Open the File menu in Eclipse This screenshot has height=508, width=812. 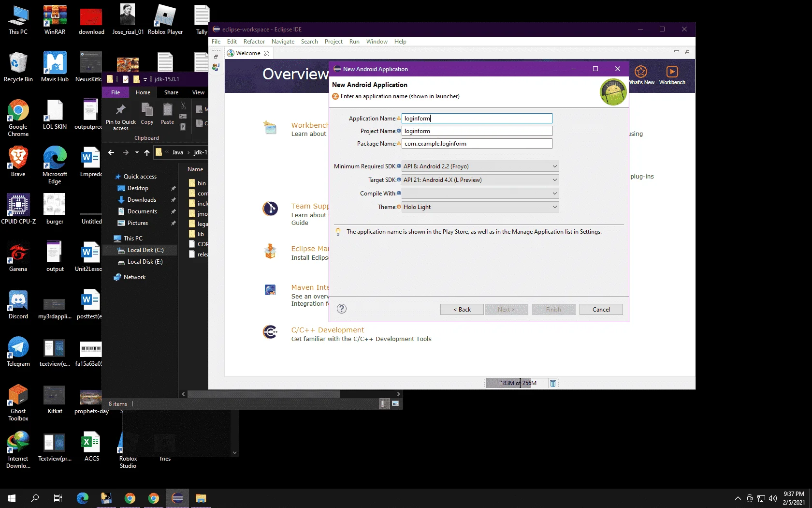coord(216,42)
